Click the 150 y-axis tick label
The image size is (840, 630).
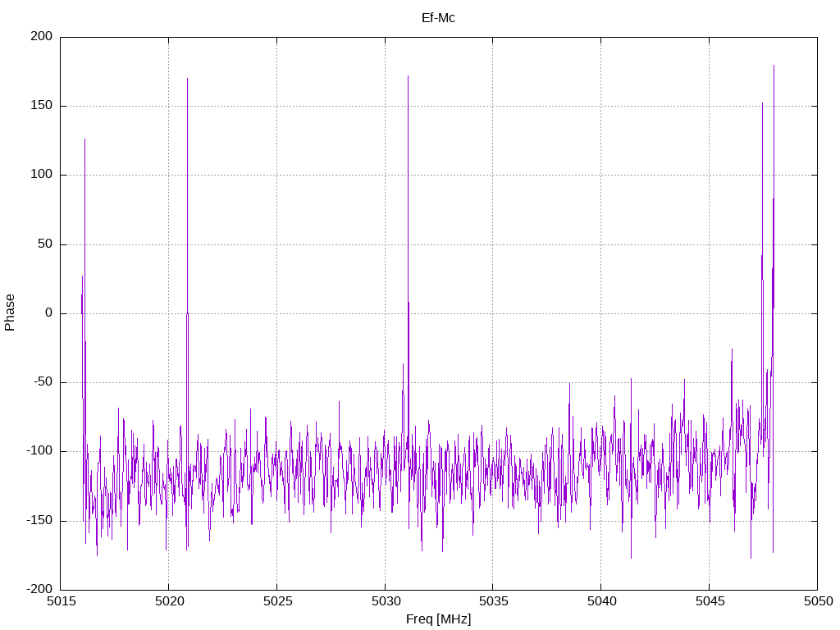coord(42,106)
